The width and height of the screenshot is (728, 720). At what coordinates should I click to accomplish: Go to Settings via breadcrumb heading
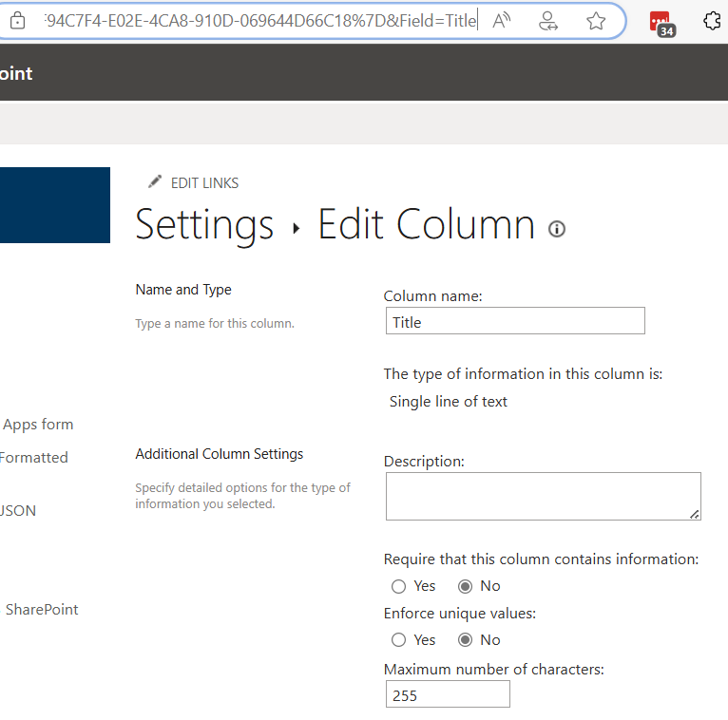click(x=204, y=225)
